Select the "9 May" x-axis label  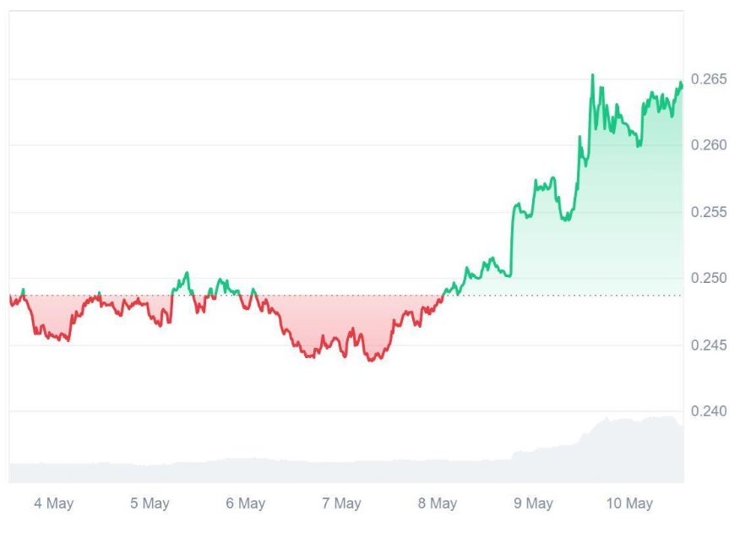click(533, 503)
